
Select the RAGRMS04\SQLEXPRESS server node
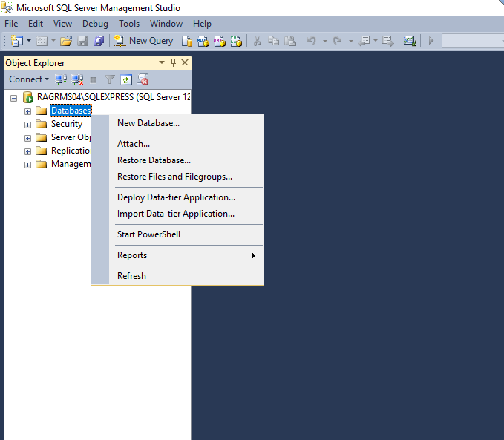pyautogui.click(x=114, y=97)
